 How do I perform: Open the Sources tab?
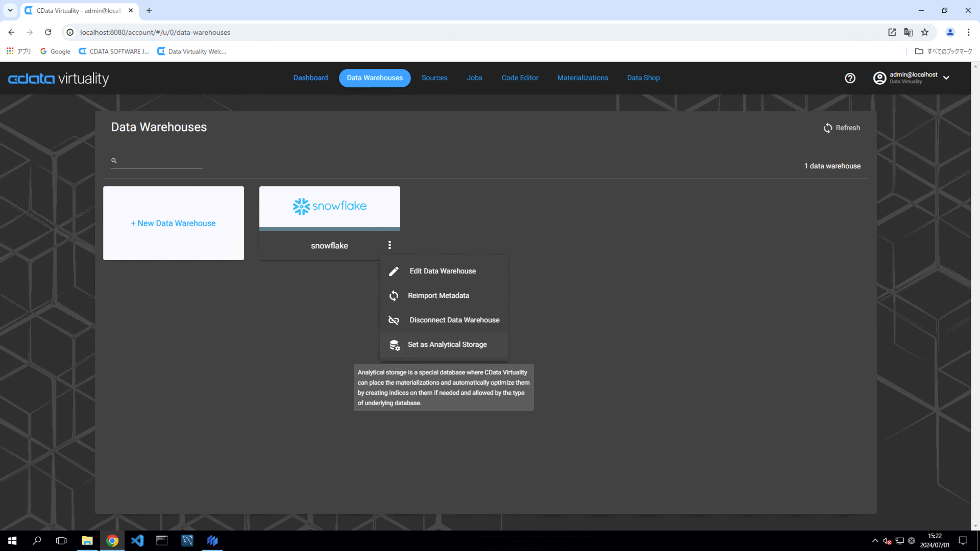(434, 78)
